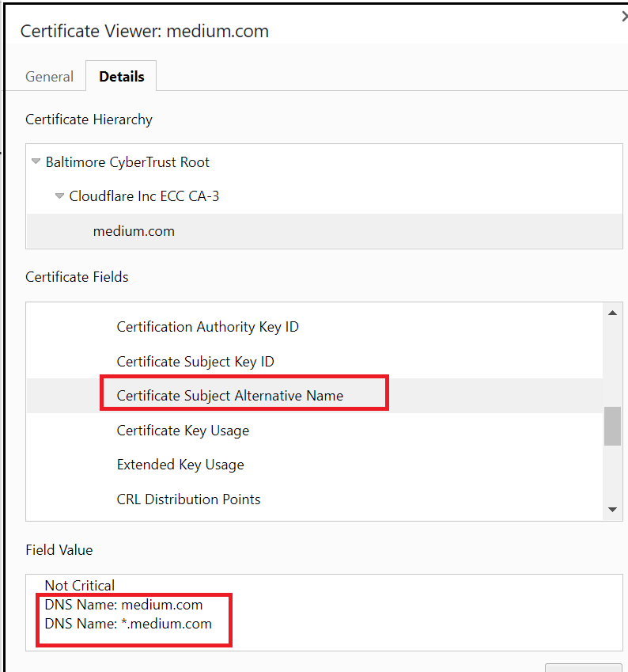Image resolution: width=628 pixels, height=672 pixels.
Task: Select Baltimore CyberTrust Root in hierarchy
Action: pos(127,162)
